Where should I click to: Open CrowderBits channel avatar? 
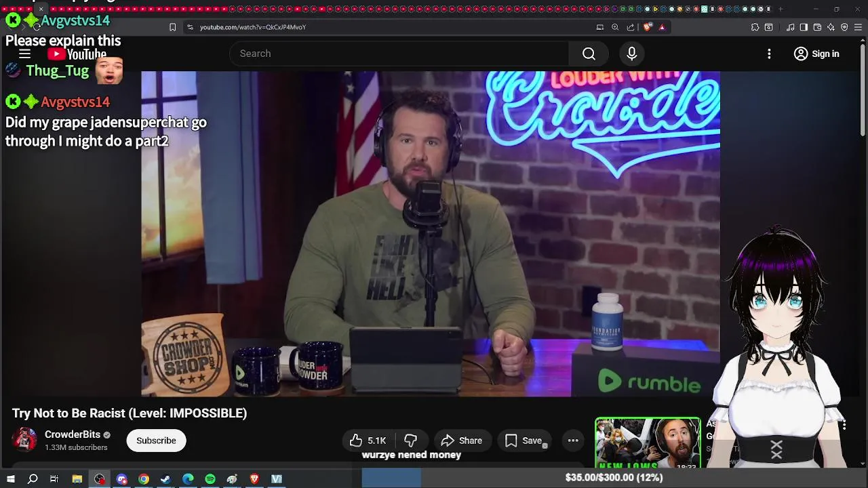click(x=25, y=440)
